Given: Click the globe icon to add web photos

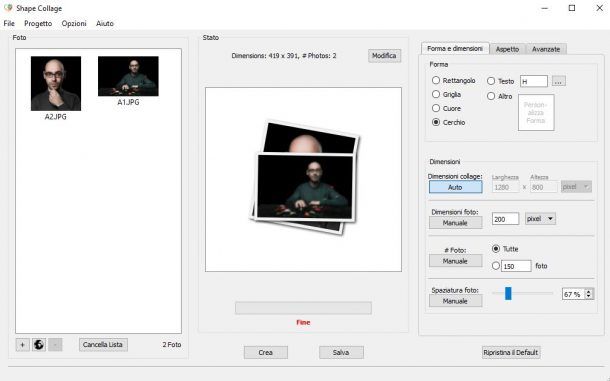Looking at the screenshot, I should pos(39,344).
